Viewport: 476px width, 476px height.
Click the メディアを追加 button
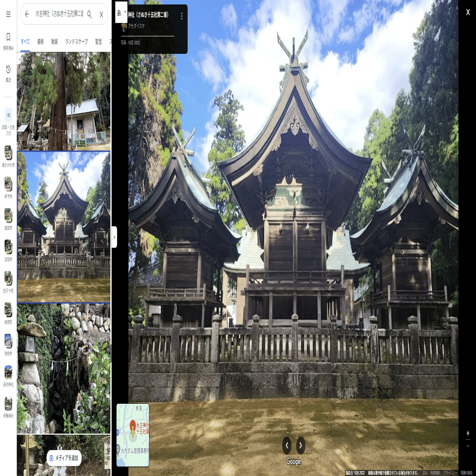(x=64, y=458)
